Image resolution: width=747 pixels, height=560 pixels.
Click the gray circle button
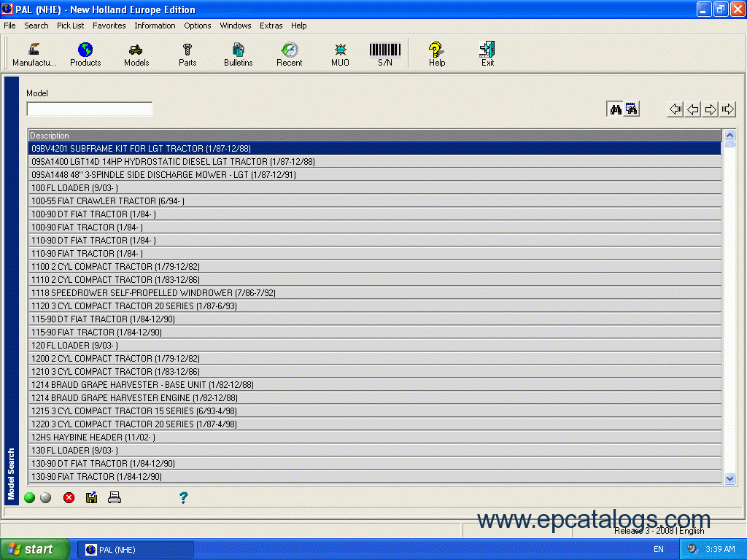tap(46, 497)
